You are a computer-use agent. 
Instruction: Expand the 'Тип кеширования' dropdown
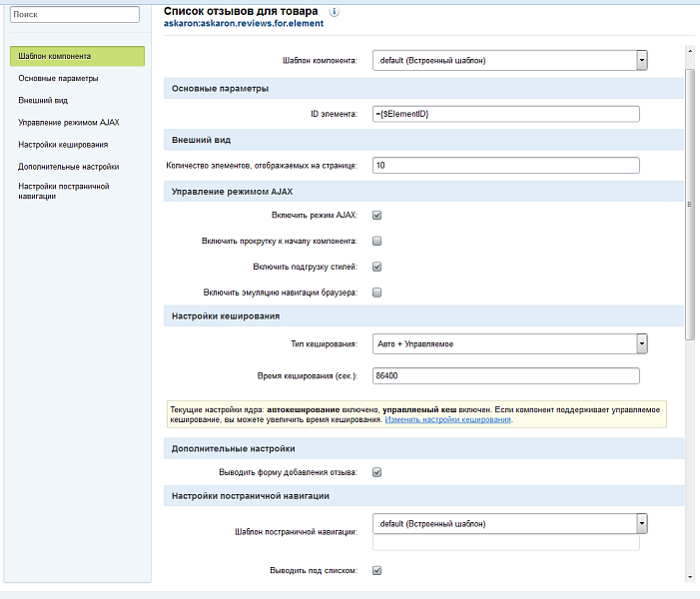coord(642,344)
